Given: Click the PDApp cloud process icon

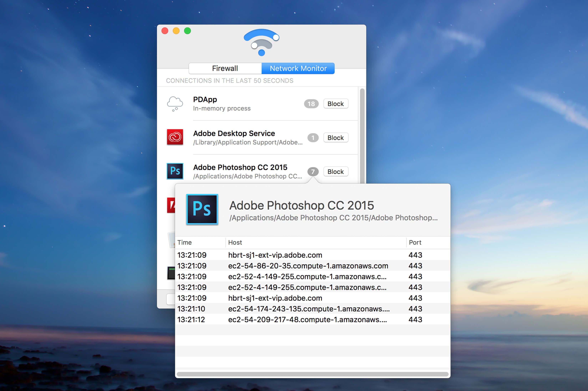Looking at the screenshot, I should click(175, 104).
